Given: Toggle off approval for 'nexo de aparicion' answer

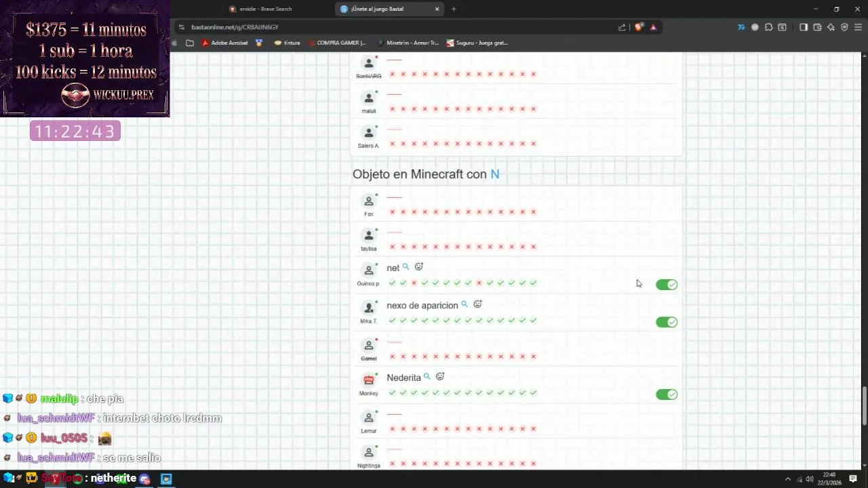Looking at the screenshot, I should (667, 322).
